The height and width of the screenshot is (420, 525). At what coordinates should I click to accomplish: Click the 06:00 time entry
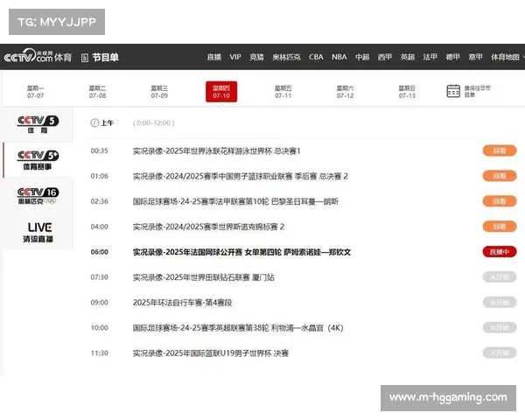coord(100,252)
